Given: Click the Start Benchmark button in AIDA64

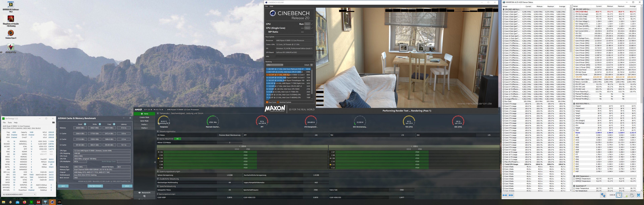Looking at the screenshot, I should (x=95, y=186).
